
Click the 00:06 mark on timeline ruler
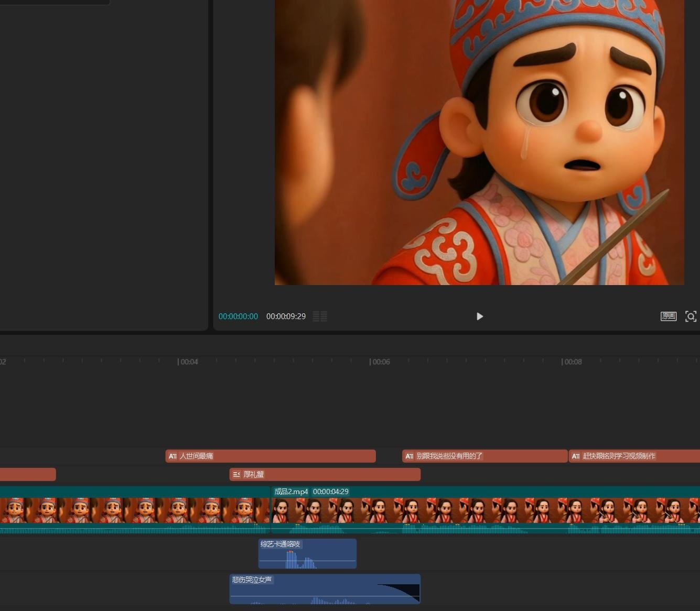(380, 362)
